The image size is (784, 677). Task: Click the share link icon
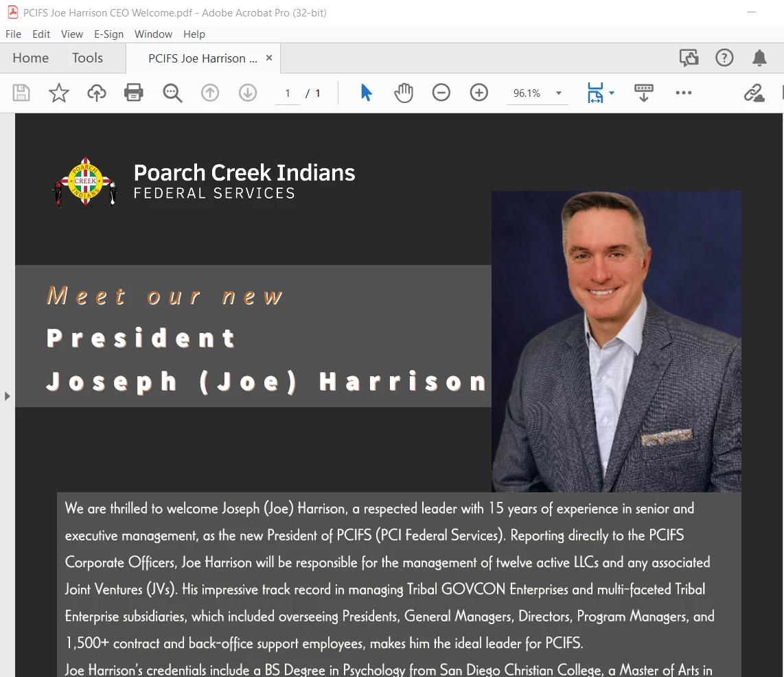click(x=754, y=93)
